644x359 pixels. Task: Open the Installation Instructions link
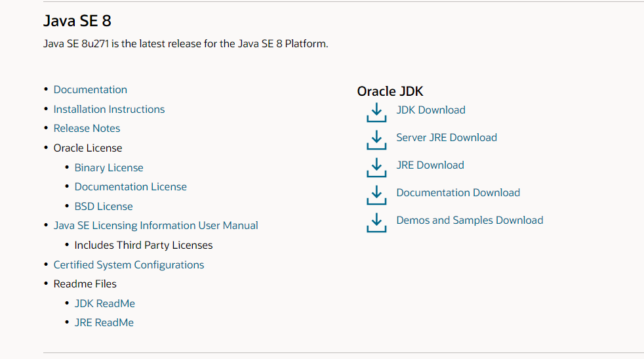(109, 109)
